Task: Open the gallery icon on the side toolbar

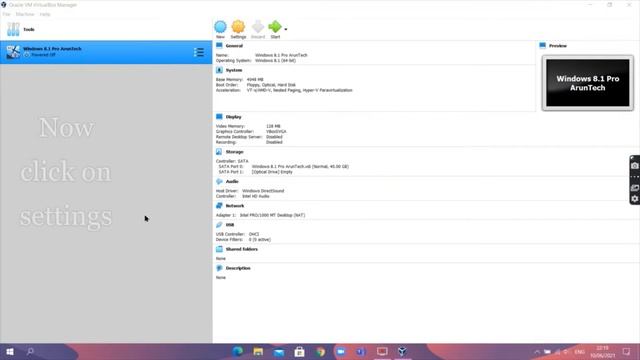Action: pos(635,188)
